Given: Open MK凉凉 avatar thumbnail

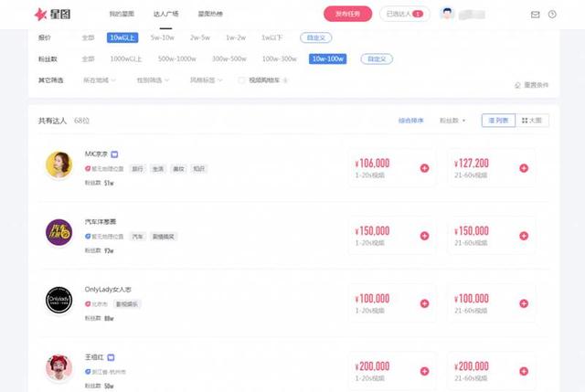Looking at the screenshot, I should tap(58, 164).
